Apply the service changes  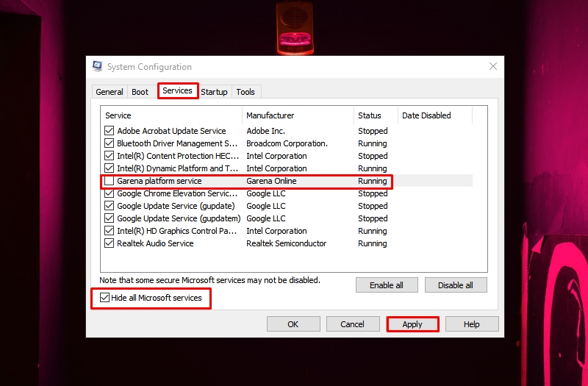(x=412, y=324)
